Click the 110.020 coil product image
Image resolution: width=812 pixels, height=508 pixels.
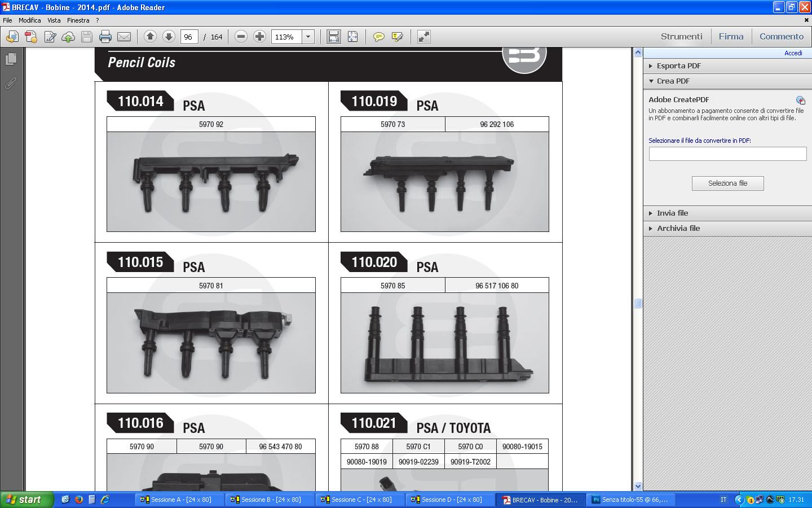pos(444,343)
